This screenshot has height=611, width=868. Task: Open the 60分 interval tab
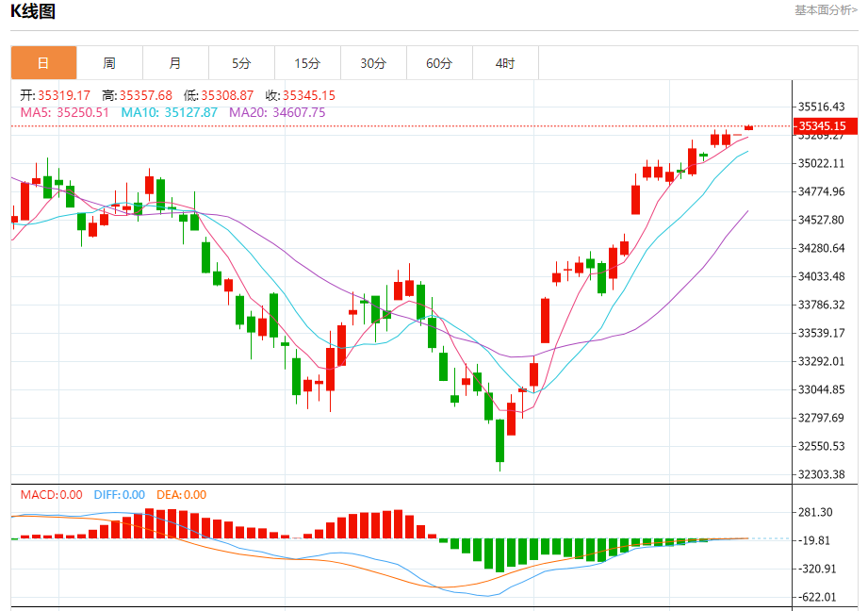pos(439,63)
